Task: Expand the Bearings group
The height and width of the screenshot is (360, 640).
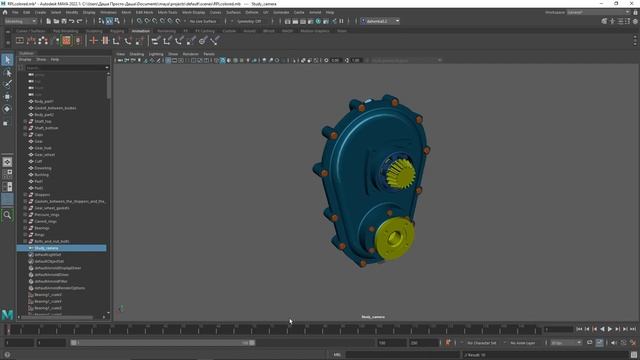Action: tap(25, 228)
